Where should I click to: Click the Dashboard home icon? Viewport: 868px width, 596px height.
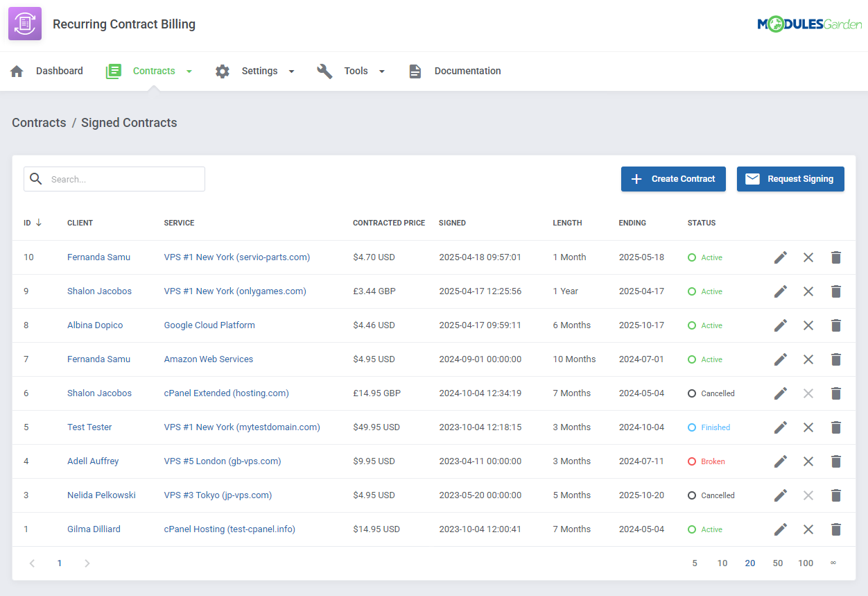[17, 71]
